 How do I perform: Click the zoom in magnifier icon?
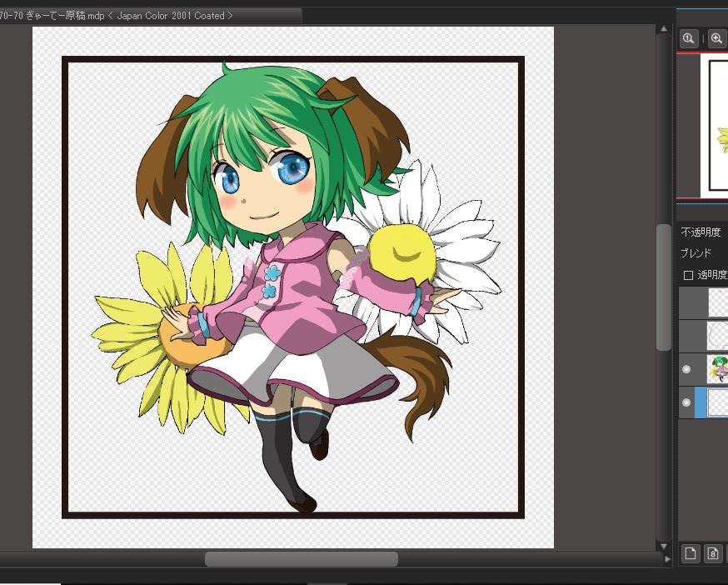pyautogui.click(x=717, y=38)
